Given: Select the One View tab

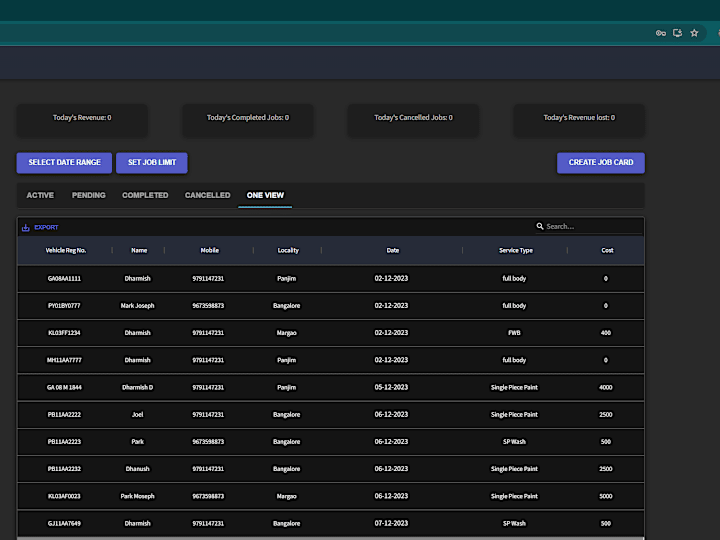Looking at the screenshot, I should pos(265,196).
